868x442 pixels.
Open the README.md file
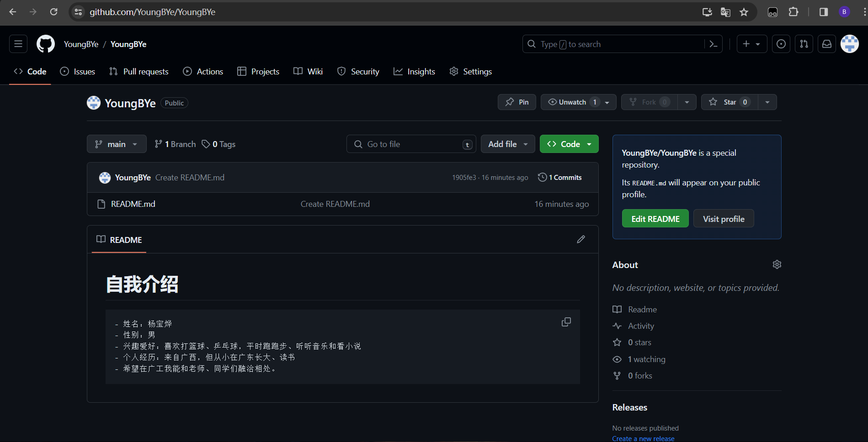[x=133, y=204]
